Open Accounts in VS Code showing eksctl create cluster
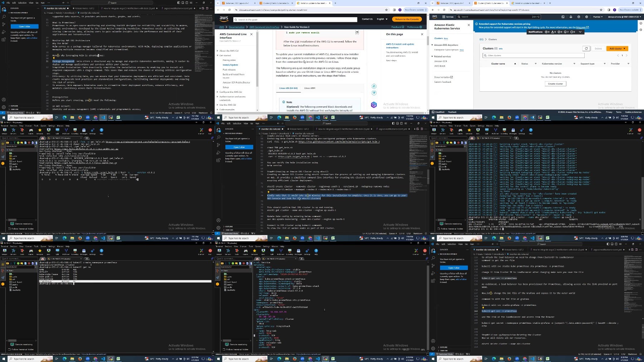The height and width of the screenshot is (362, 644). (218, 220)
